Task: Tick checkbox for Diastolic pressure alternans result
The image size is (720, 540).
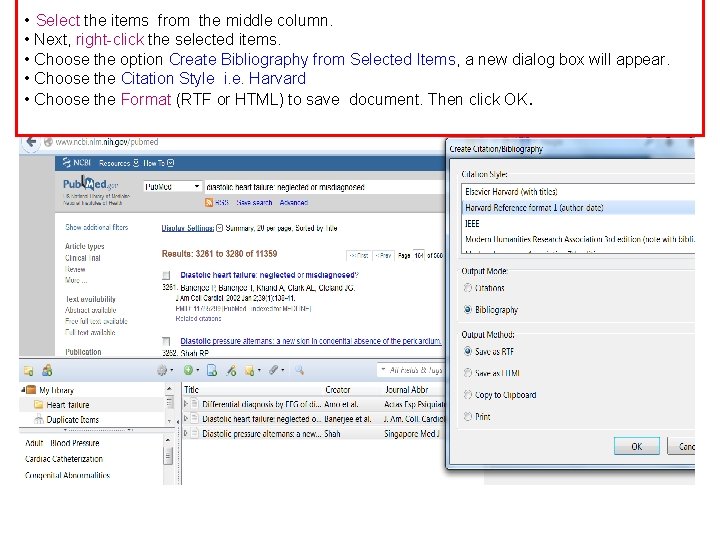Action: [x=166, y=341]
